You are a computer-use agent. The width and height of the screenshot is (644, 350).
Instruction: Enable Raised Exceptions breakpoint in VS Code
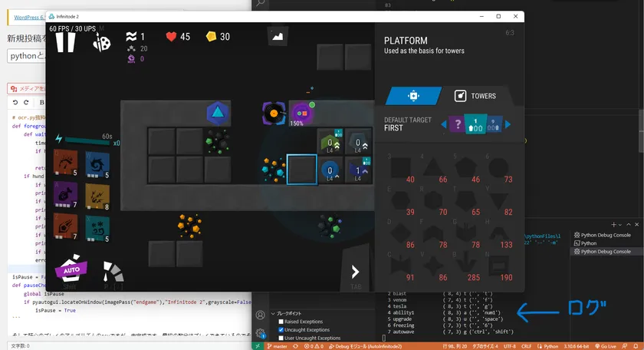click(281, 322)
